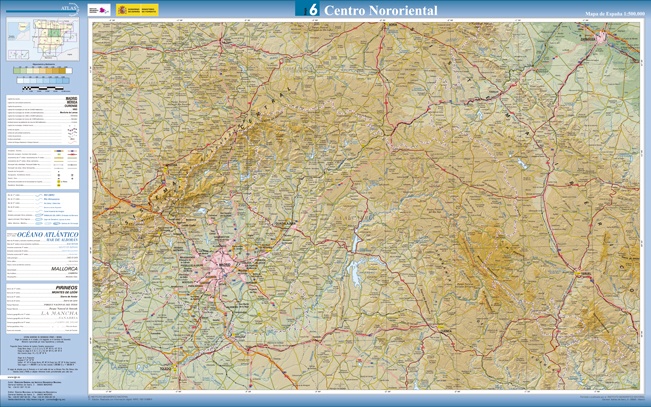Click the Canary Islands inset in the index map
The image size is (651, 407).
[18, 54]
